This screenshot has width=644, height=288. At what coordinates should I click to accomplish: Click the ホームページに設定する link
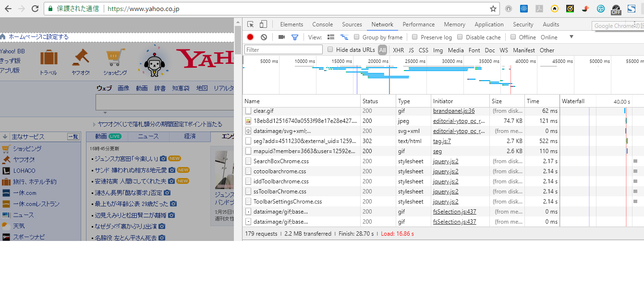click(x=38, y=37)
